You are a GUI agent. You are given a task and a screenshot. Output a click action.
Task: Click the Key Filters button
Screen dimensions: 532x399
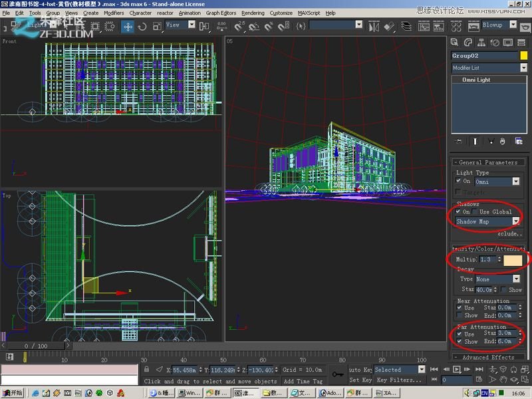399,380
